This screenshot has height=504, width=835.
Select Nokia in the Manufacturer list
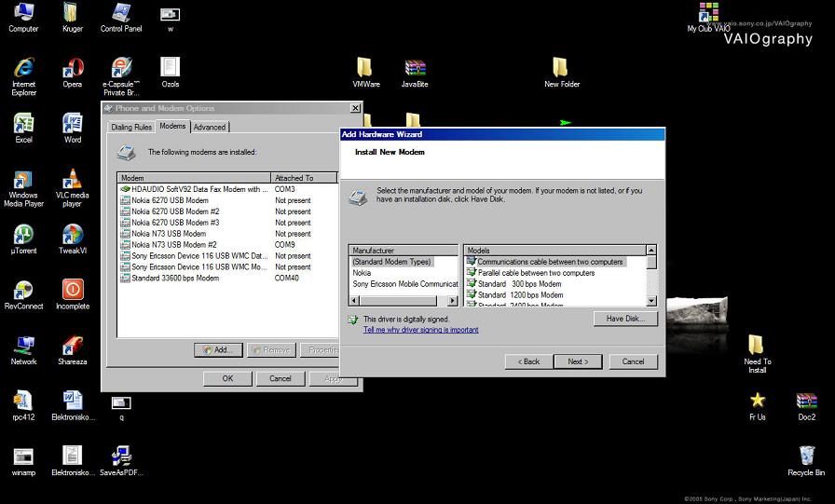(x=362, y=273)
